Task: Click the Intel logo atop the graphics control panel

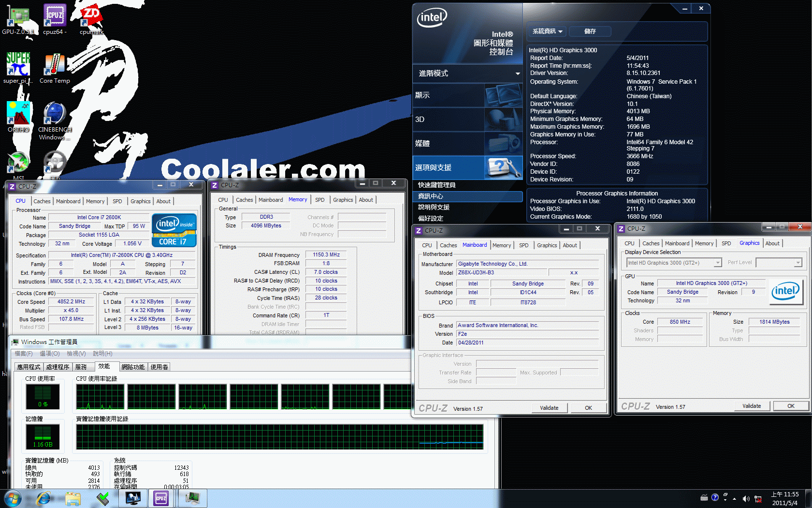Action: pyautogui.click(x=432, y=18)
